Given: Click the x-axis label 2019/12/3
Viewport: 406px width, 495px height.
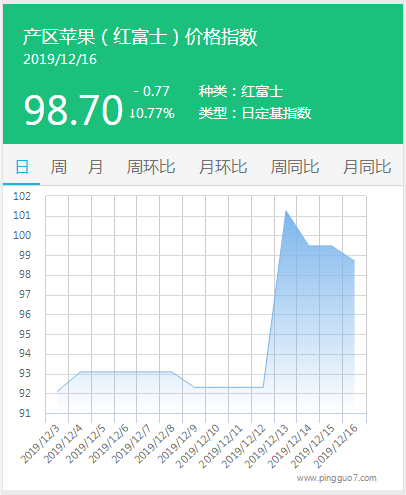Looking at the screenshot, I should 40,444.
